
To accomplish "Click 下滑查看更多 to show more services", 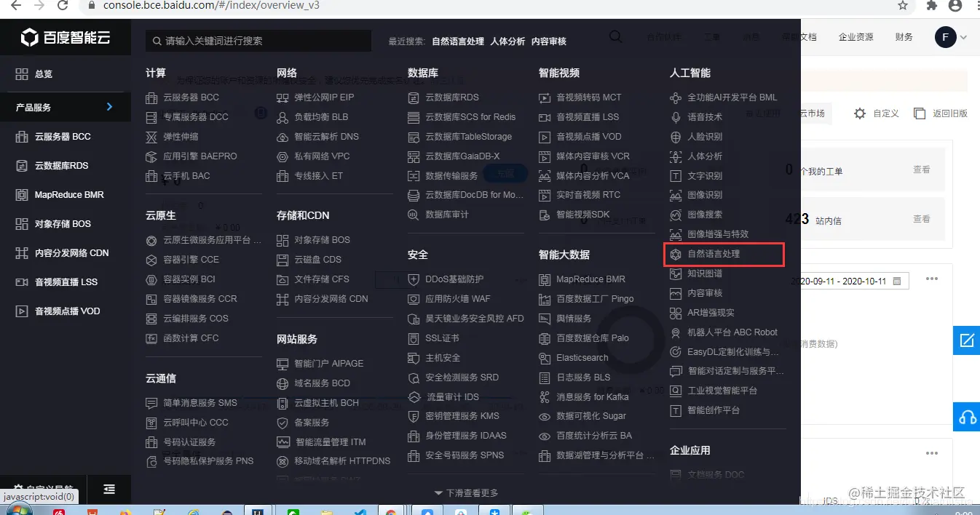I will [467, 493].
